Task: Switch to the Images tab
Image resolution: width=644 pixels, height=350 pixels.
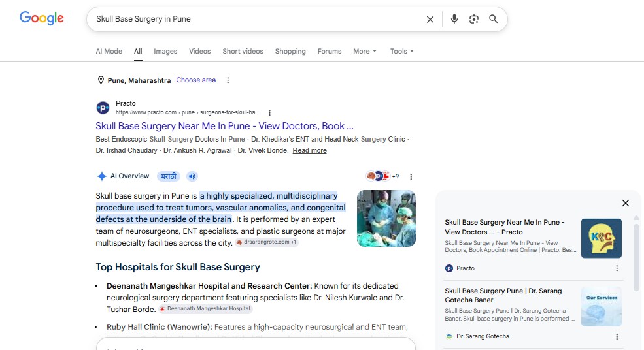Action: pos(165,52)
